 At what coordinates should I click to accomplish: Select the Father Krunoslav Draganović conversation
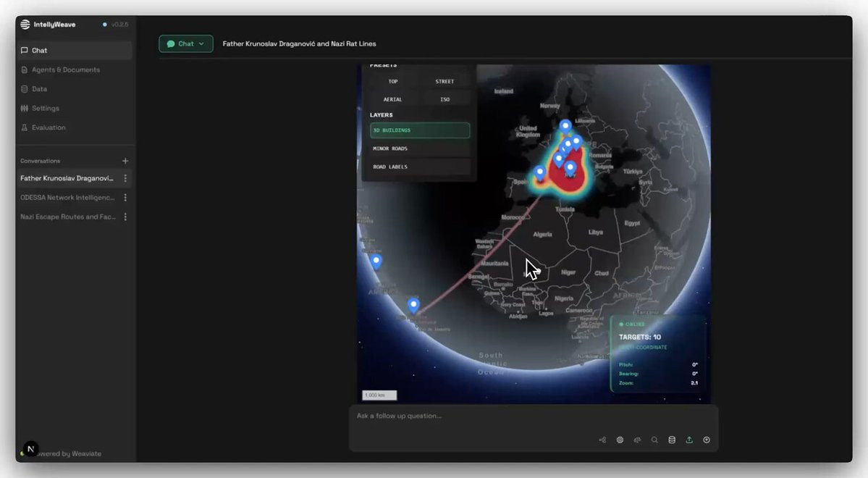tap(67, 178)
